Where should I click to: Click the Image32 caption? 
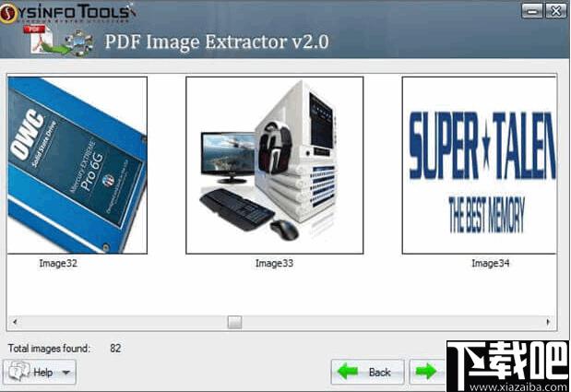point(58,263)
